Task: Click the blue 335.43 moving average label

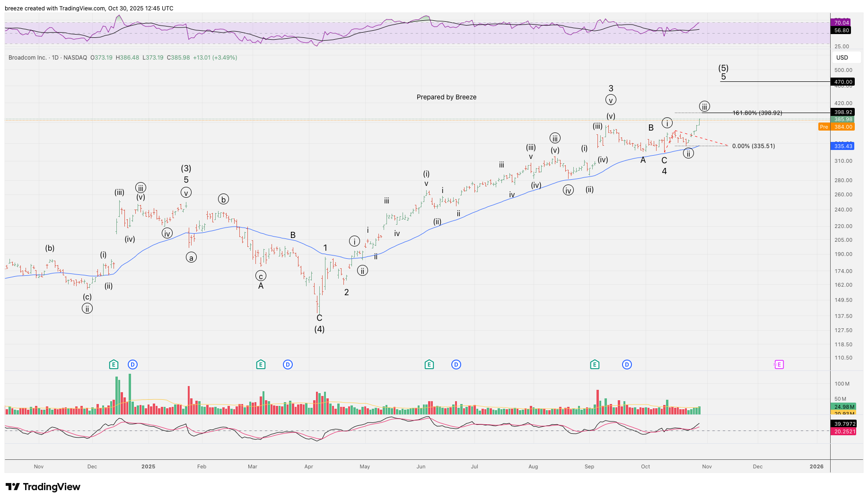Action: coord(842,146)
